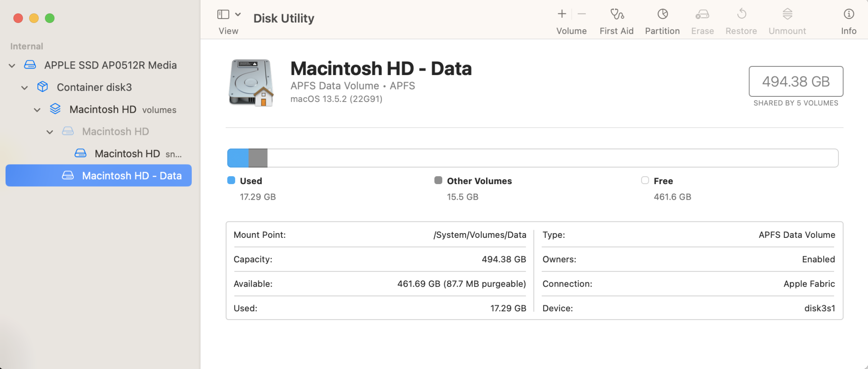Click the white Free legend swatch
The width and height of the screenshot is (868, 369).
pos(645,180)
